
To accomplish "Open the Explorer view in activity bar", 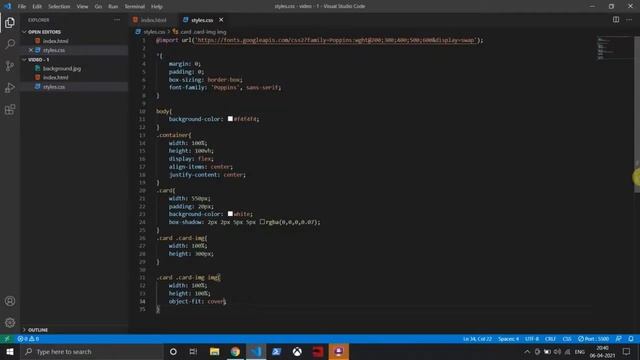I will [10, 23].
